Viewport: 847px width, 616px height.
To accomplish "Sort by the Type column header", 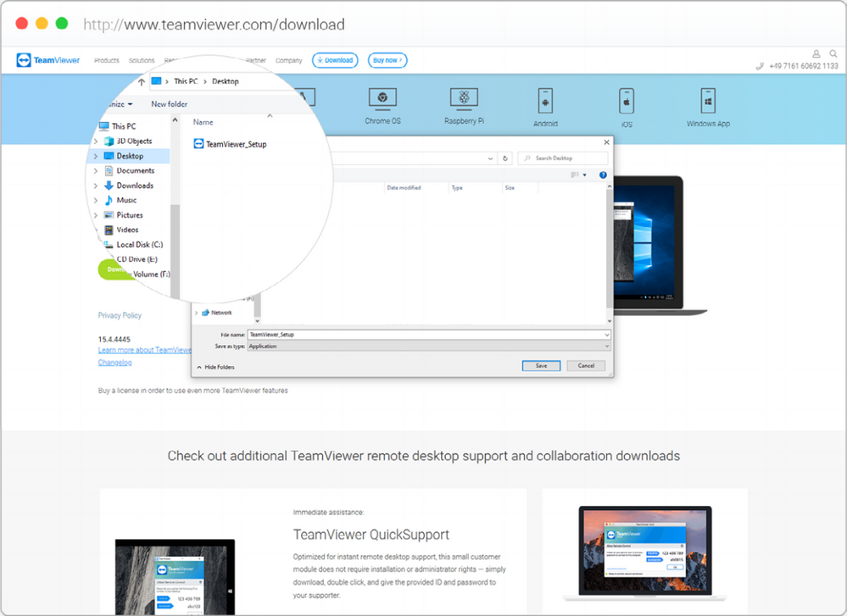I will [x=457, y=188].
